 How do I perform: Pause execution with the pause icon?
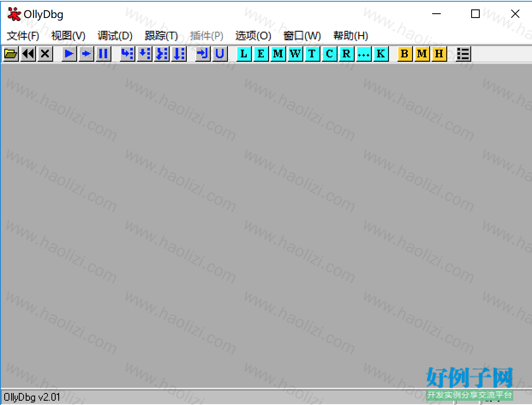(x=104, y=54)
